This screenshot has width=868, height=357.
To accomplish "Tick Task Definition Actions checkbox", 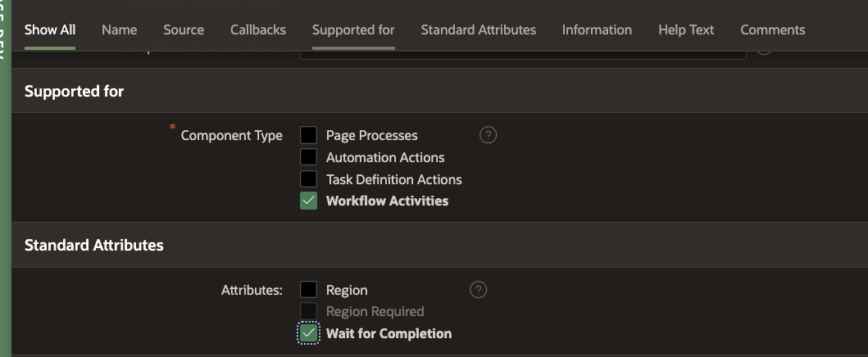I will click(308, 179).
